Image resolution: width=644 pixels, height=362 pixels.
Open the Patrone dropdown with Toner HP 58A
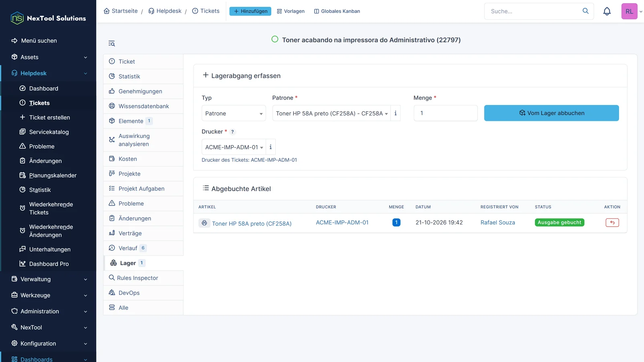pos(332,113)
